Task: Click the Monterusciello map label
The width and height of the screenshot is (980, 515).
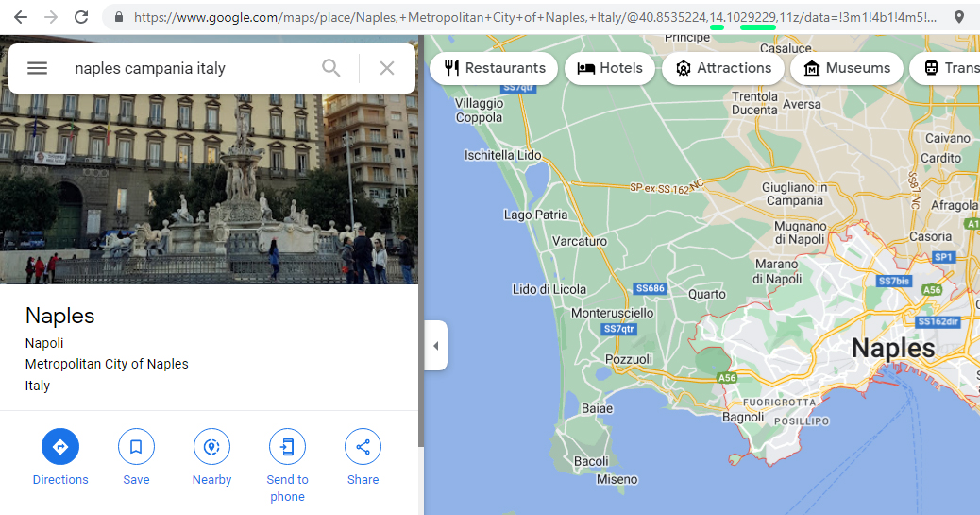Action: 612,313
